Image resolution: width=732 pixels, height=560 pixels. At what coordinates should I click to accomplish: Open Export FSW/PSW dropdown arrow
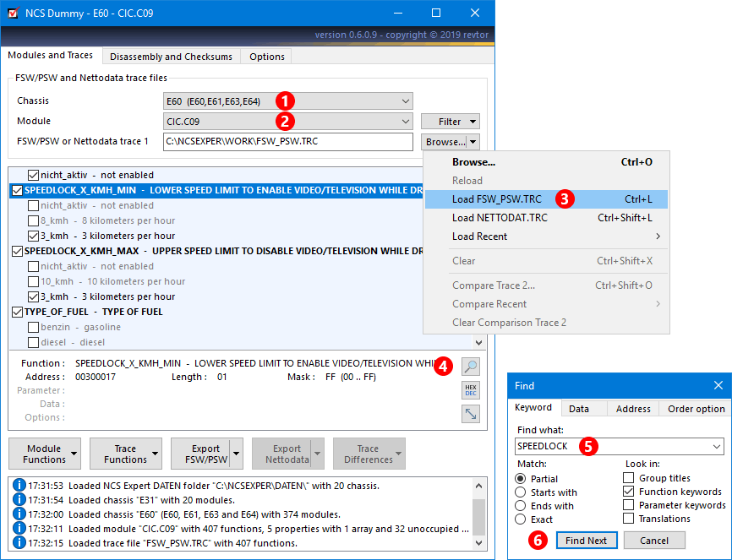pyautogui.click(x=236, y=454)
